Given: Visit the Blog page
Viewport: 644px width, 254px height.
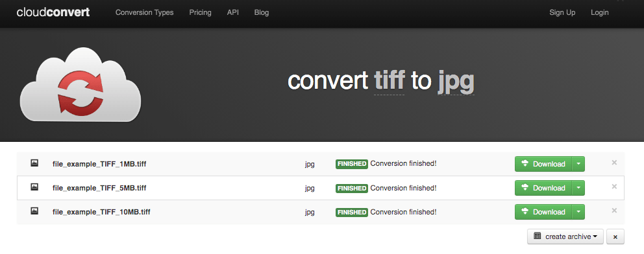Looking at the screenshot, I should click(262, 12).
